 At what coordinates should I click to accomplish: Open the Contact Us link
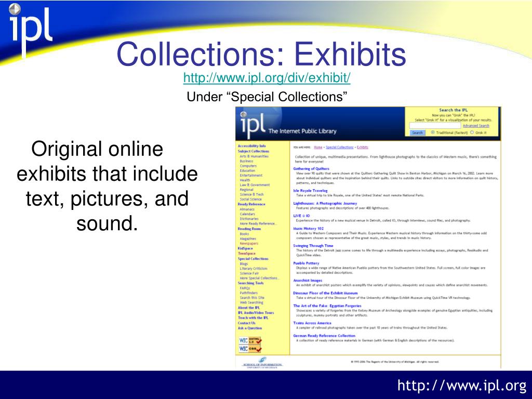tap(247, 323)
